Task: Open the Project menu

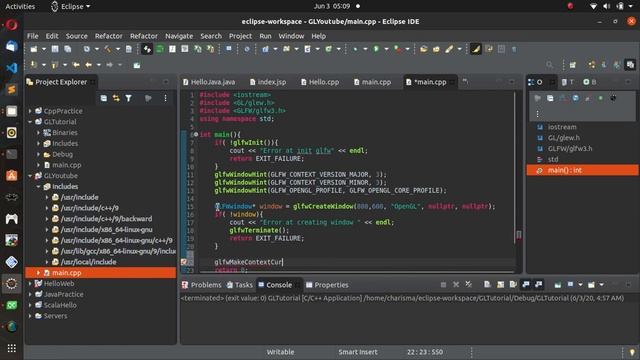Action: point(240,36)
